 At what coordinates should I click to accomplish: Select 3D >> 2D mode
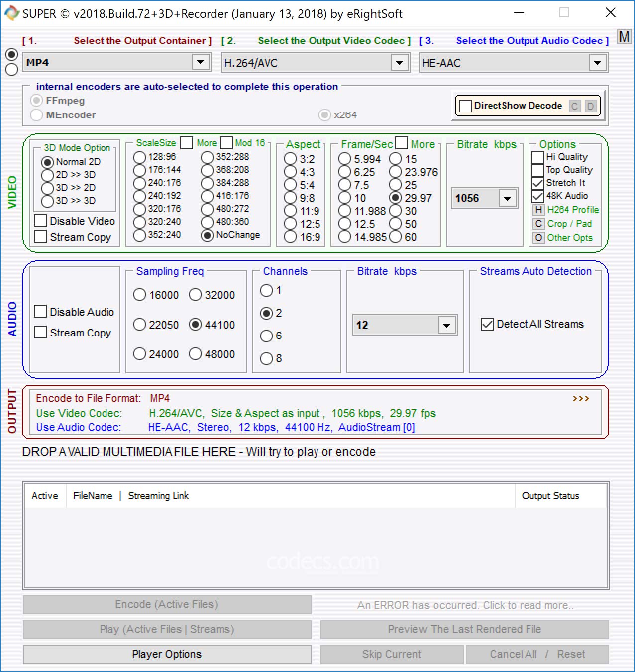[x=47, y=188]
